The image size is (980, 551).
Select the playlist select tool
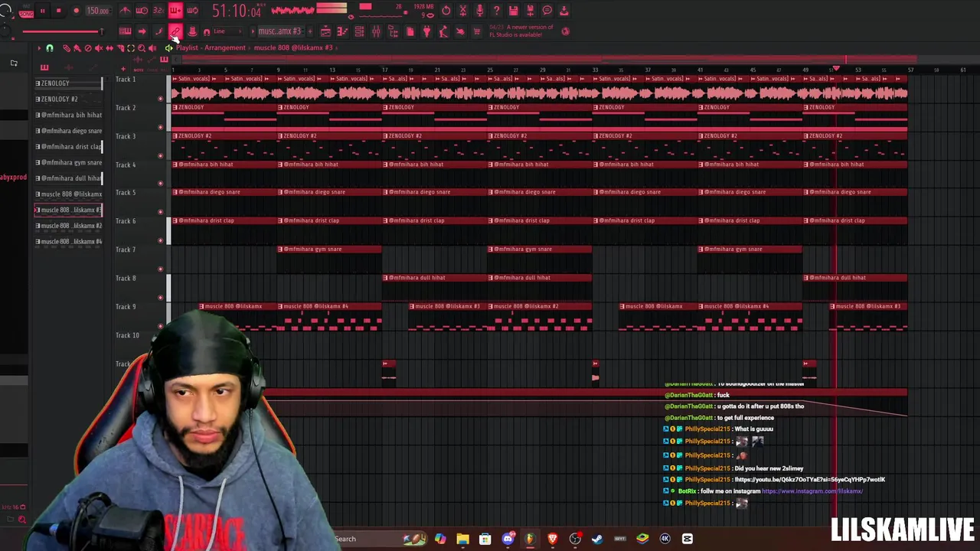[130, 48]
